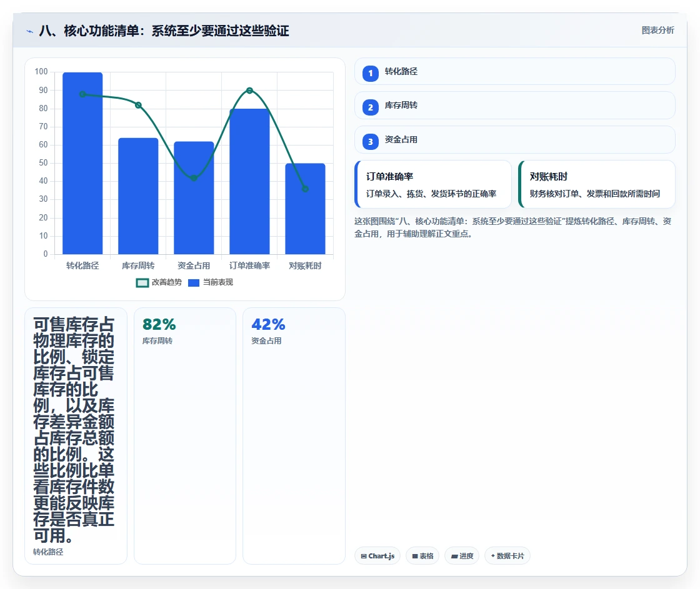700x589 pixels.
Task: Open the 订单准确率 card
Action: [433, 184]
